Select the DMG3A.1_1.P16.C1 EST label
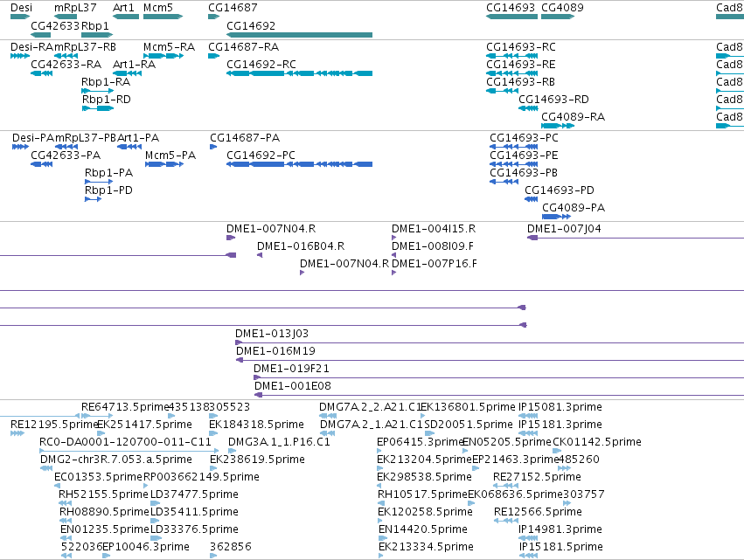The width and height of the screenshot is (744, 560). point(279,442)
